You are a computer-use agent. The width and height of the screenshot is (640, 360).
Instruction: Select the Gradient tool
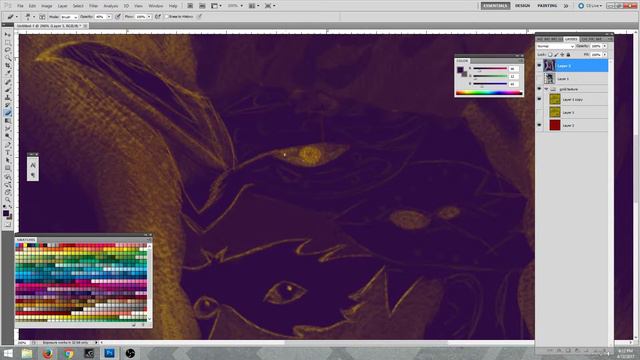(x=7, y=121)
